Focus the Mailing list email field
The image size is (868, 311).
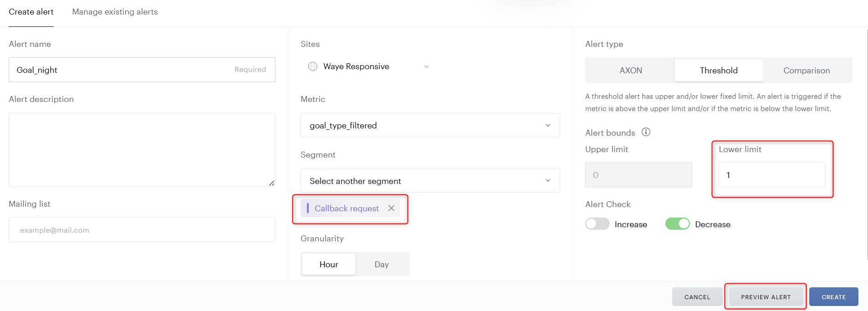142,230
